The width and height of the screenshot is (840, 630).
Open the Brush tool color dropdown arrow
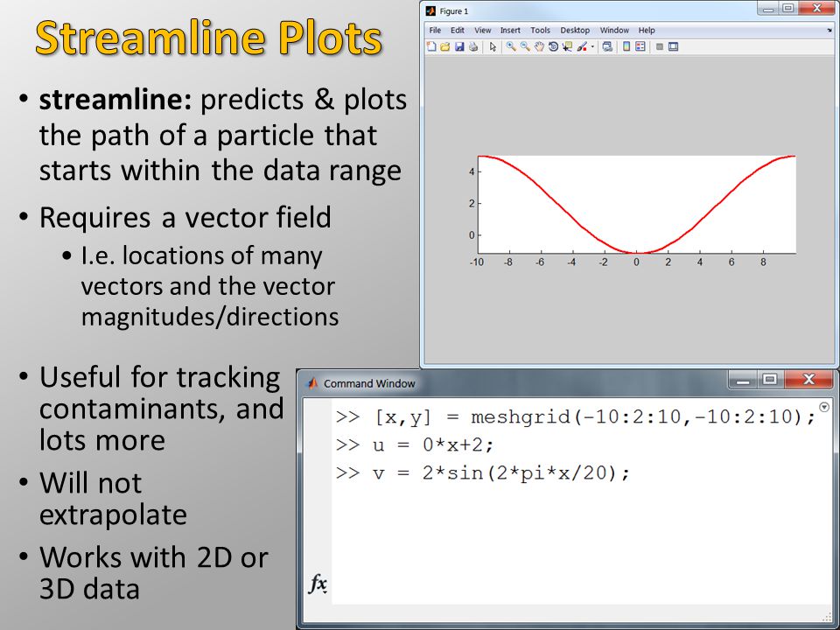(592, 47)
